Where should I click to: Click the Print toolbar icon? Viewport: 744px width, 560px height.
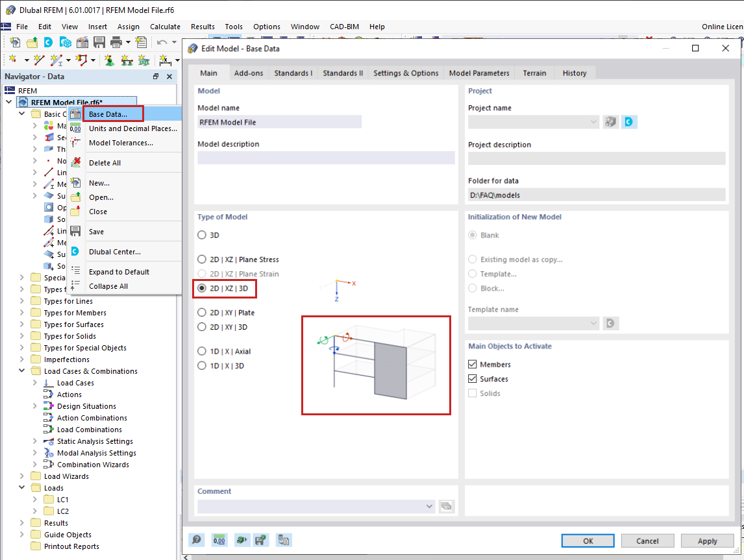pos(116,42)
